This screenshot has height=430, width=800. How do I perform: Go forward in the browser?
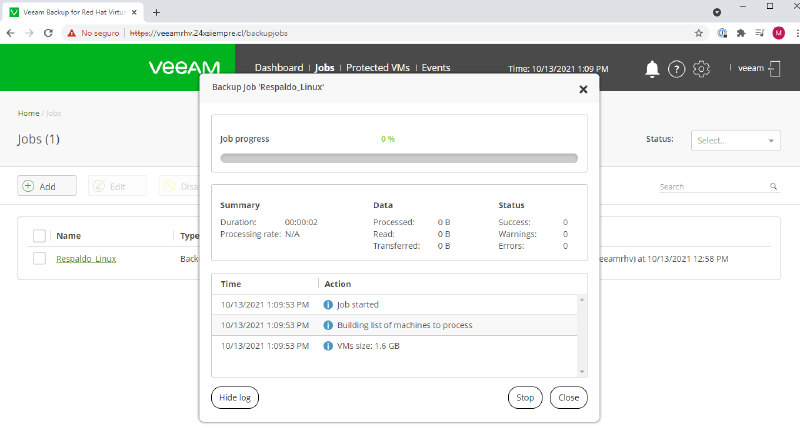pos(30,33)
